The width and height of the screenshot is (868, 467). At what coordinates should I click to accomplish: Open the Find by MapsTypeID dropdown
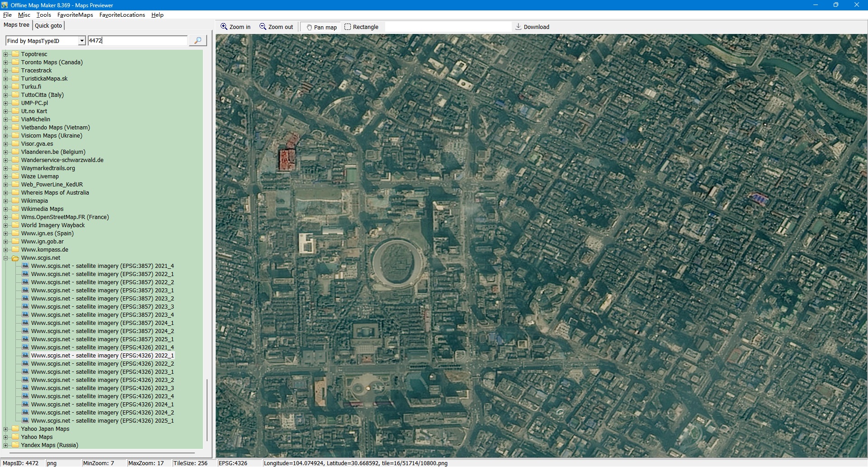click(x=82, y=41)
